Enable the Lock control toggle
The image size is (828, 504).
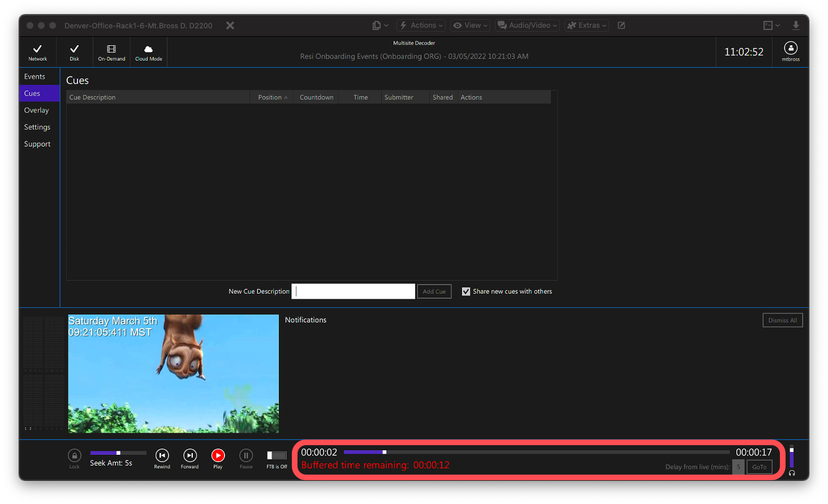(x=74, y=455)
